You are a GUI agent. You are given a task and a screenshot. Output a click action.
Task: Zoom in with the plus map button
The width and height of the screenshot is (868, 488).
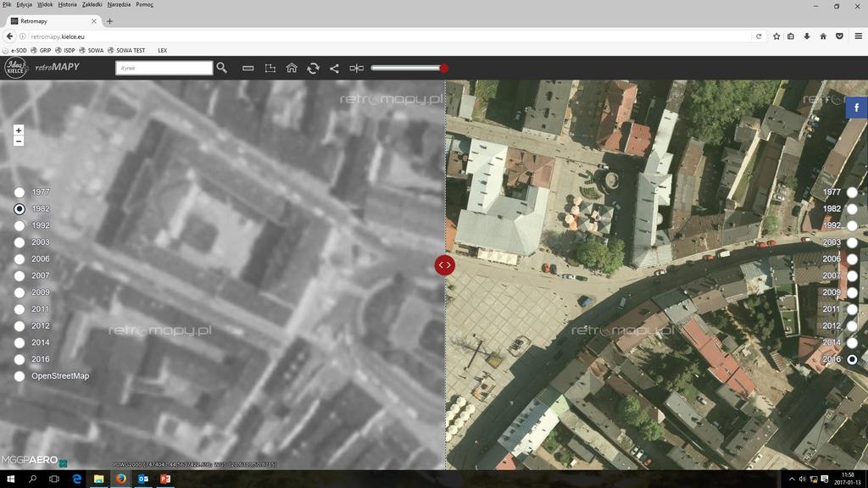point(19,130)
